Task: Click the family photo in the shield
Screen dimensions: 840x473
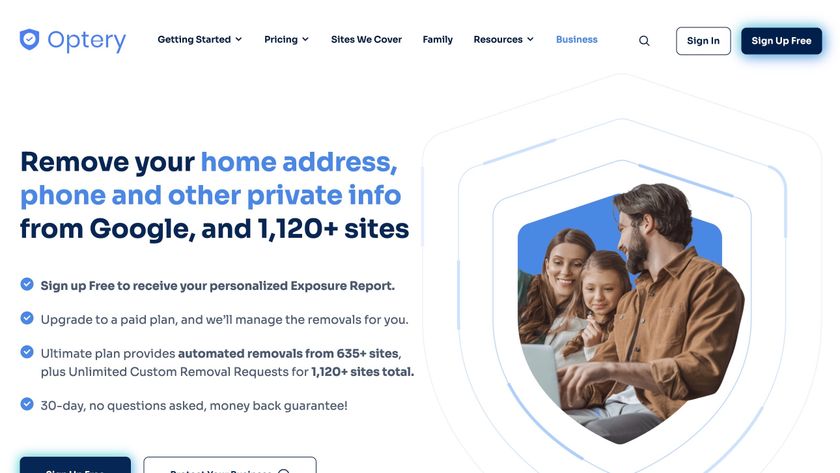Action: 629,316
